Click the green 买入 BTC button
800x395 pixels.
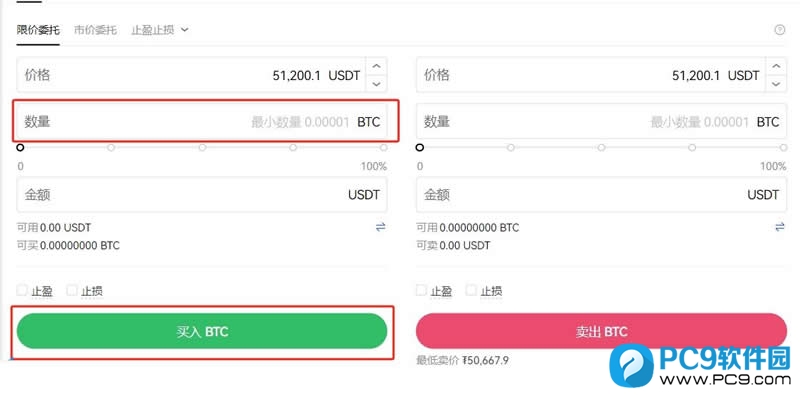coord(202,332)
